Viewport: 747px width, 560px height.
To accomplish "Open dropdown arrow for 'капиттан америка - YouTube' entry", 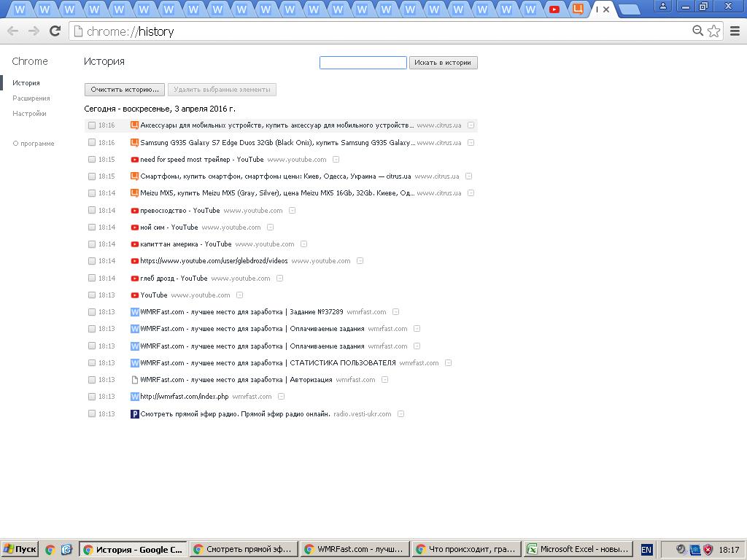I will pyautogui.click(x=304, y=244).
